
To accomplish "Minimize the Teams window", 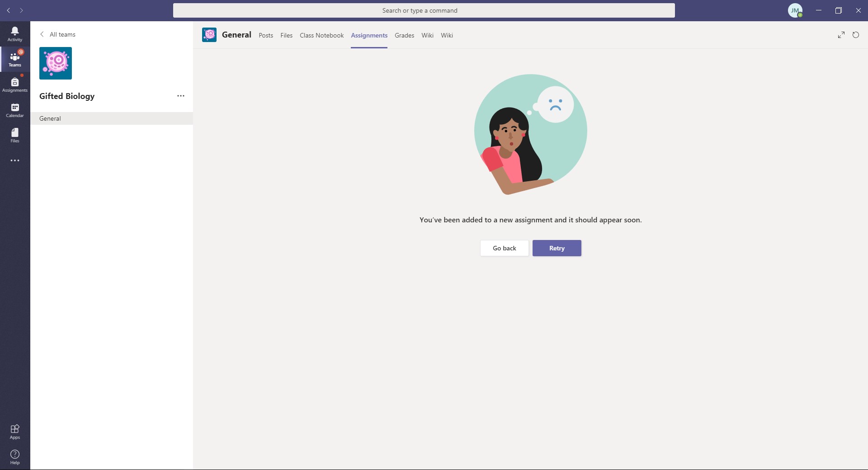I will click(819, 10).
